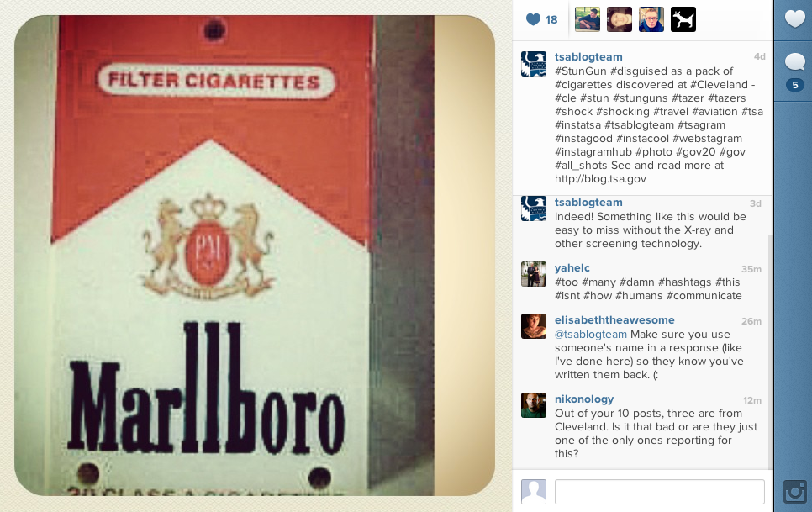This screenshot has width=812, height=512.
Task: Open elisabeththeawesome's avatar
Action: [534, 326]
